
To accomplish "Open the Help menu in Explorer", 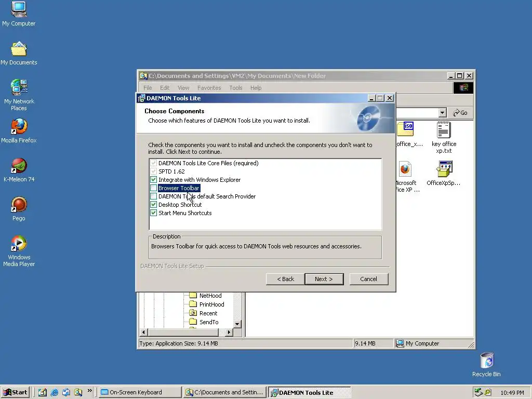I will (256, 88).
